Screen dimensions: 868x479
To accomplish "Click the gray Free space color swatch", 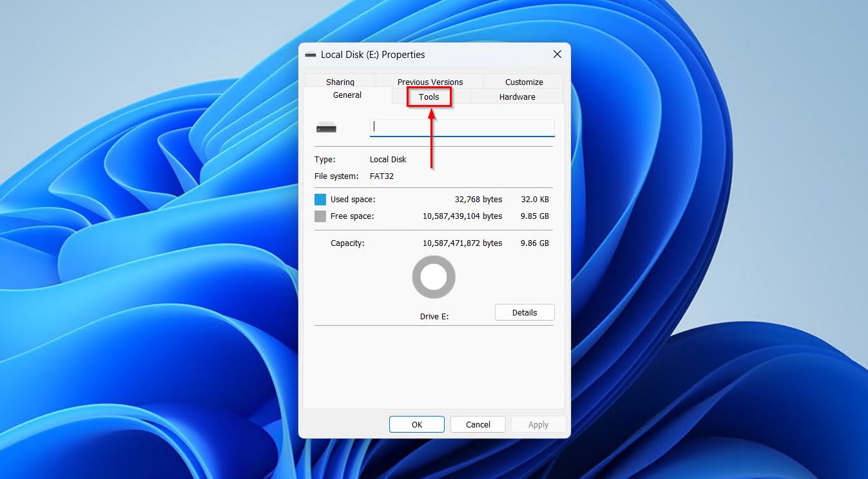I will [320, 216].
